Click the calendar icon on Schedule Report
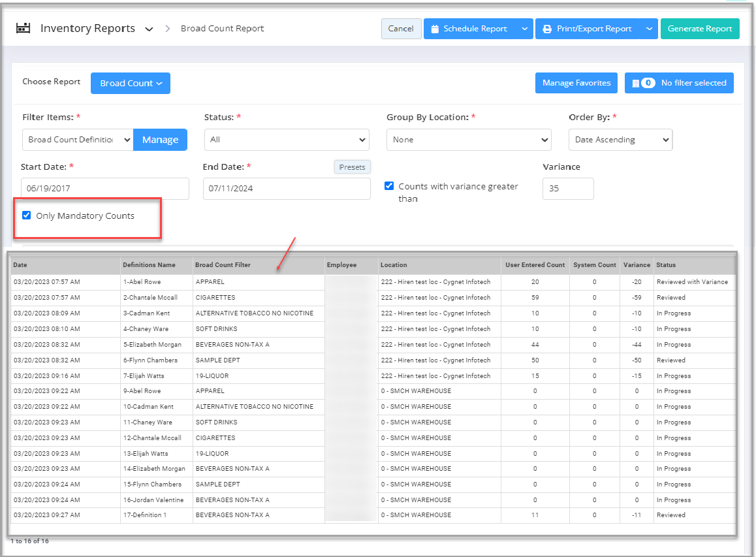 click(434, 29)
